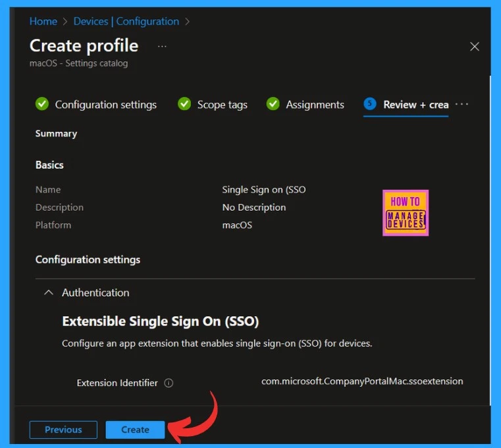Click the Scope tags green checkmark
Viewport: 501px width, 448px height.
click(x=184, y=104)
